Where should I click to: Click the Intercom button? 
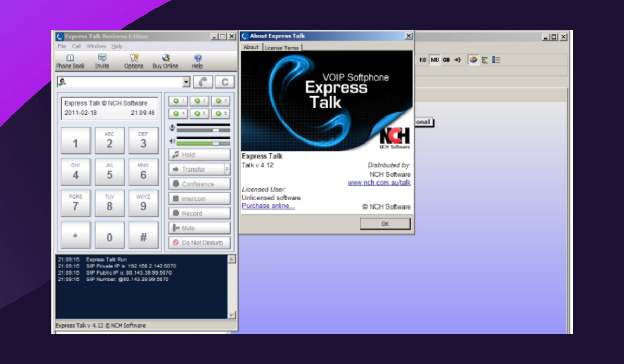click(x=200, y=199)
